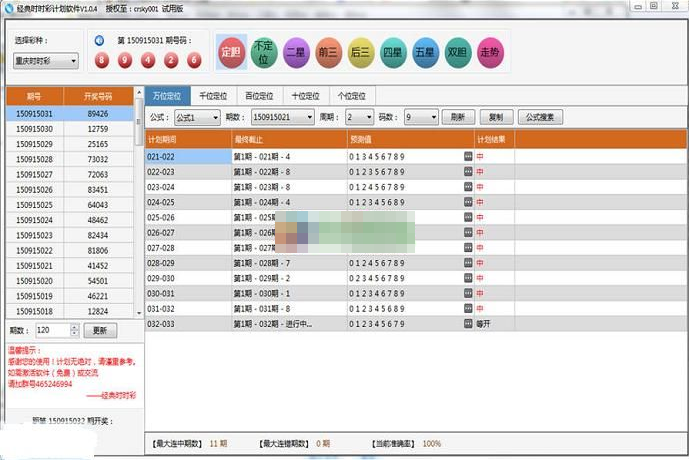The width and height of the screenshot is (689, 460).
Task: Open the 公式1 formula dropdown
Action: [198, 117]
